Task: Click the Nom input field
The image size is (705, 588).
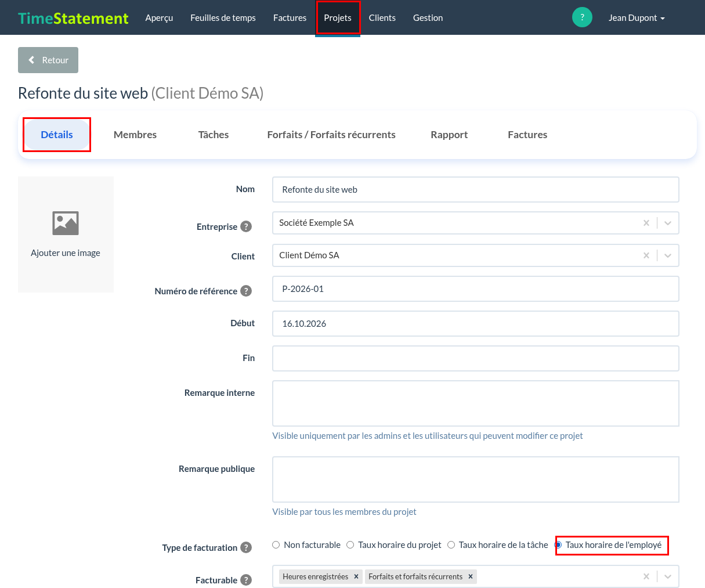Action: click(x=476, y=190)
